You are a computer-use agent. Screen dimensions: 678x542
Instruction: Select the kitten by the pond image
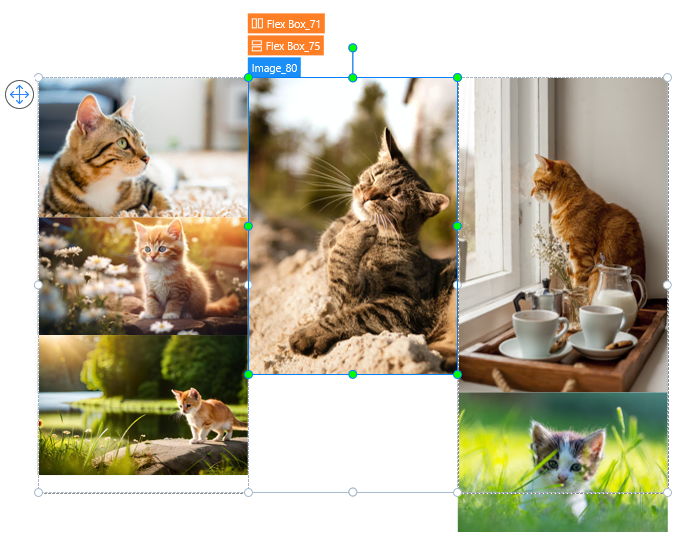coord(143,405)
